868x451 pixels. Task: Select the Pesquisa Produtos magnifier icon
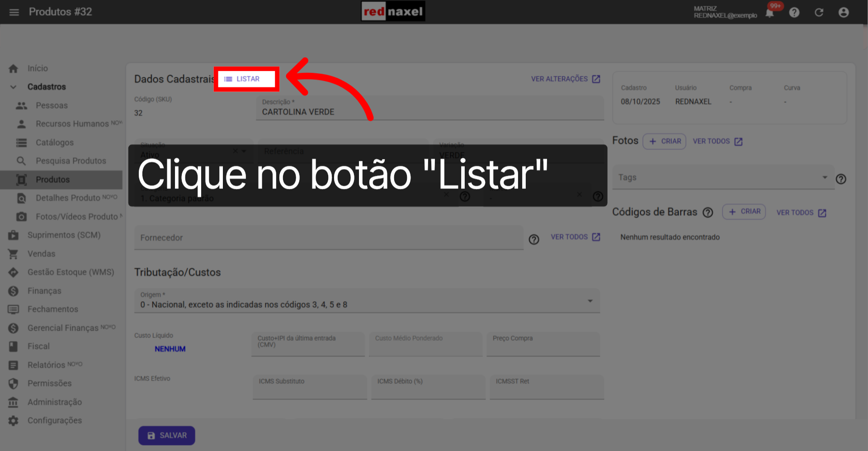[x=21, y=160]
